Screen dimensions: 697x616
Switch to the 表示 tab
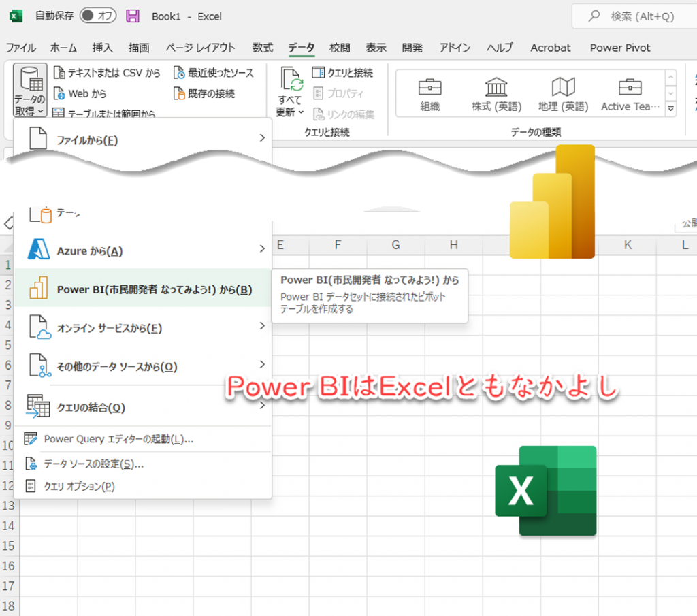click(x=376, y=48)
